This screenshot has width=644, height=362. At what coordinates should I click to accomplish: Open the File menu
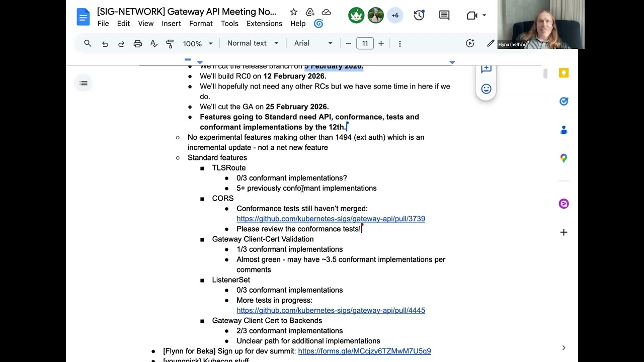point(103,24)
